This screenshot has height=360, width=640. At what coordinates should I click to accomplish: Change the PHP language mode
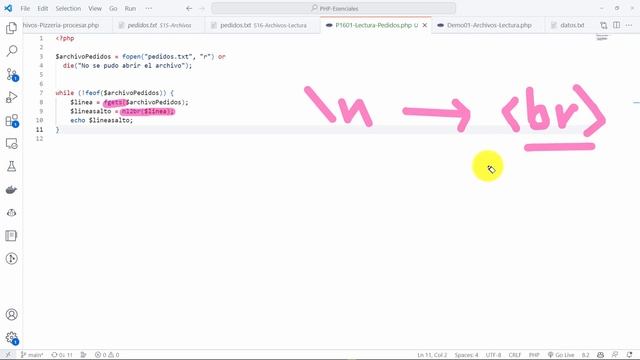pyautogui.click(x=534, y=355)
